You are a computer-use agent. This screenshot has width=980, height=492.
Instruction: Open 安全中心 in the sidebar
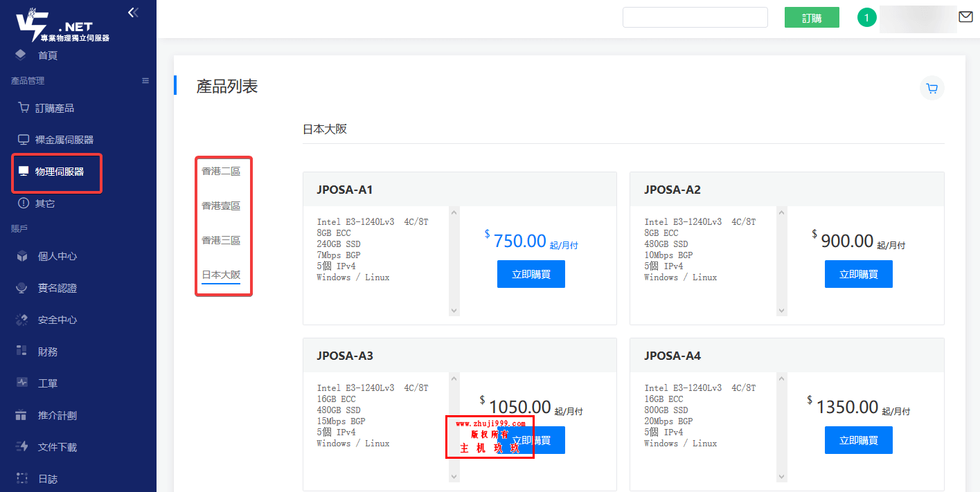point(57,320)
